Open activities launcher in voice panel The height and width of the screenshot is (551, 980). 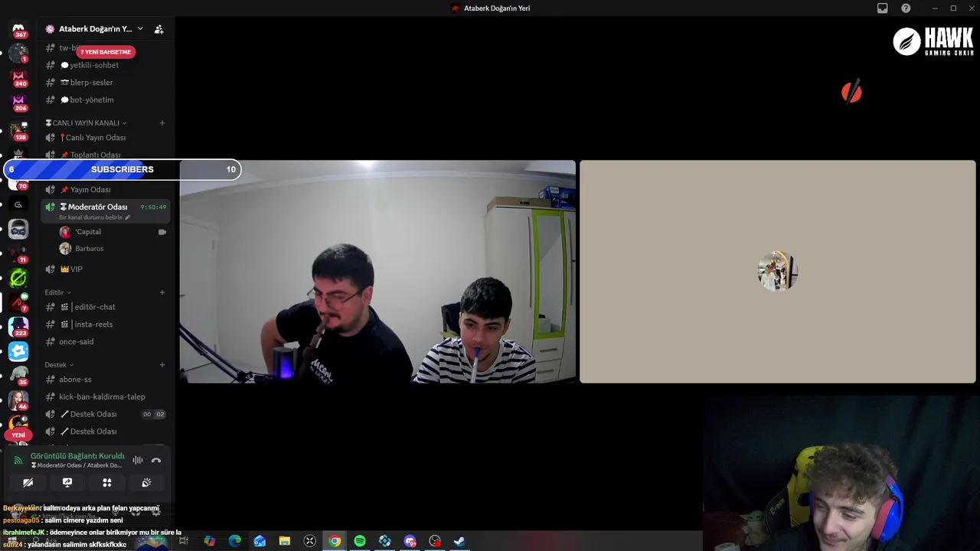107,483
